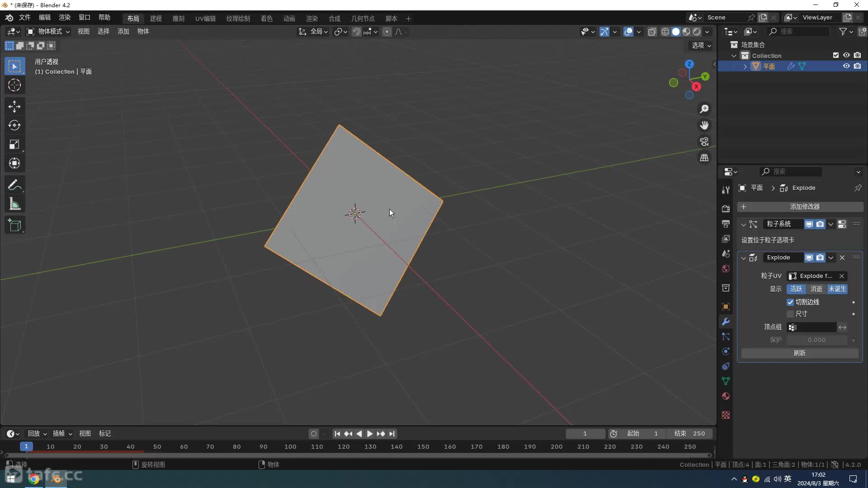The height and width of the screenshot is (488, 868).
Task: Select the Annotate pencil tool
Action: click(14, 185)
